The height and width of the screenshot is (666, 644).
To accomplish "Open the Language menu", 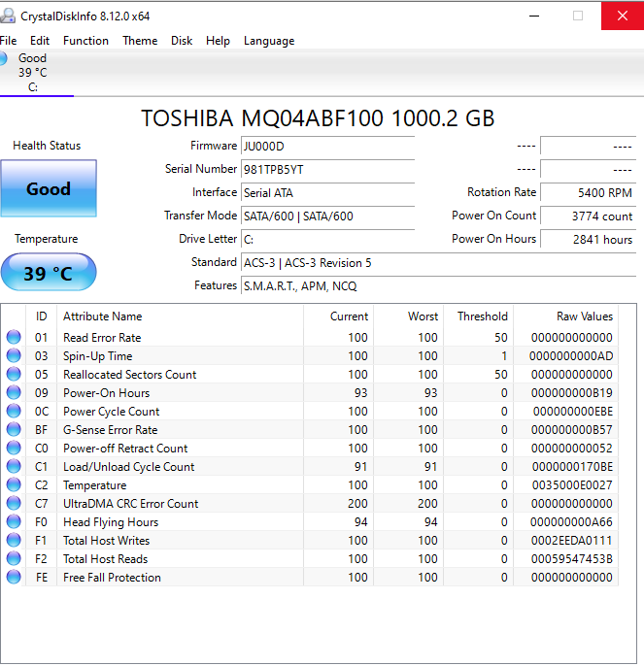I will (x=269, y=41).
